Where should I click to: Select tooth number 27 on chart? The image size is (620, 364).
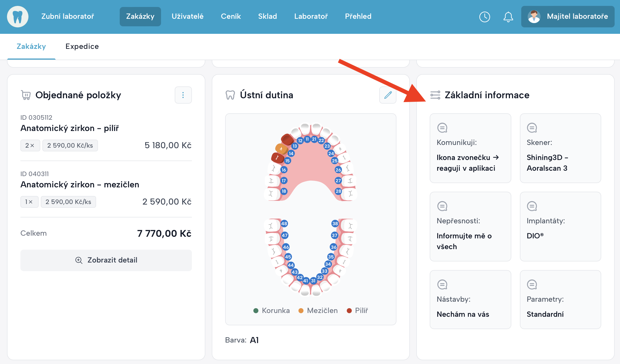(338, 181)
